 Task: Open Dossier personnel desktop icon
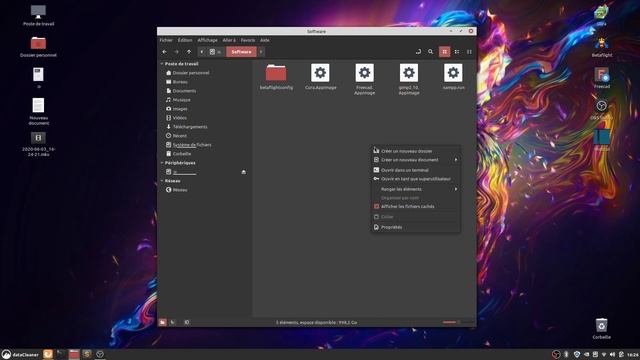38,47
